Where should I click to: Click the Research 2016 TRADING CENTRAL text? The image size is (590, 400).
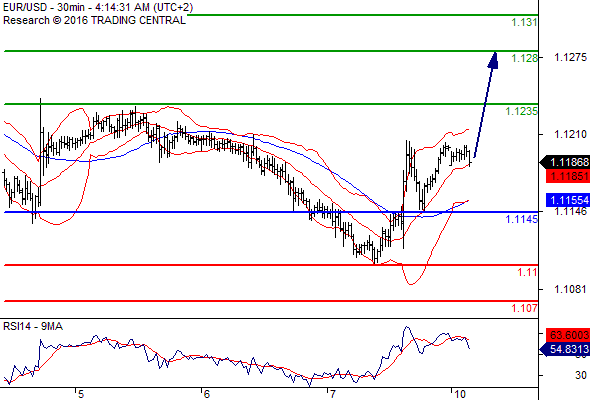94,20
